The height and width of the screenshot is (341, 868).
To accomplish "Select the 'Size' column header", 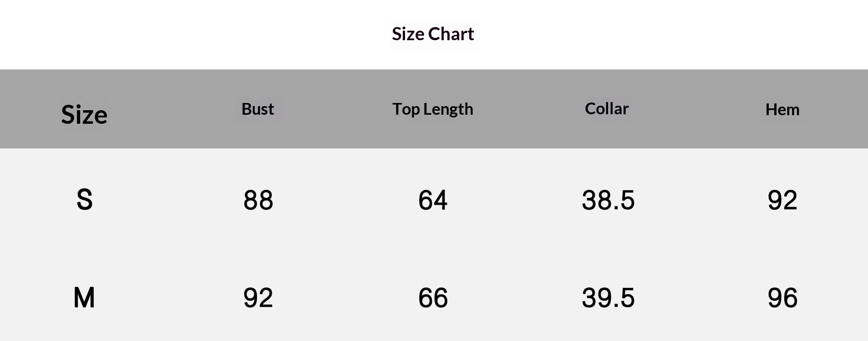I will [x=84, y=115].
